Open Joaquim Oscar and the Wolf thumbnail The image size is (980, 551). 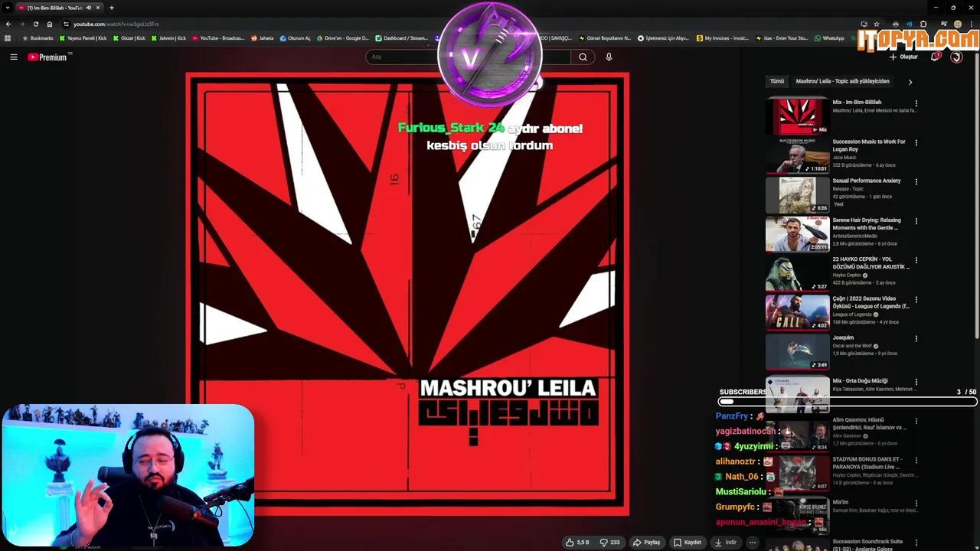797,351
